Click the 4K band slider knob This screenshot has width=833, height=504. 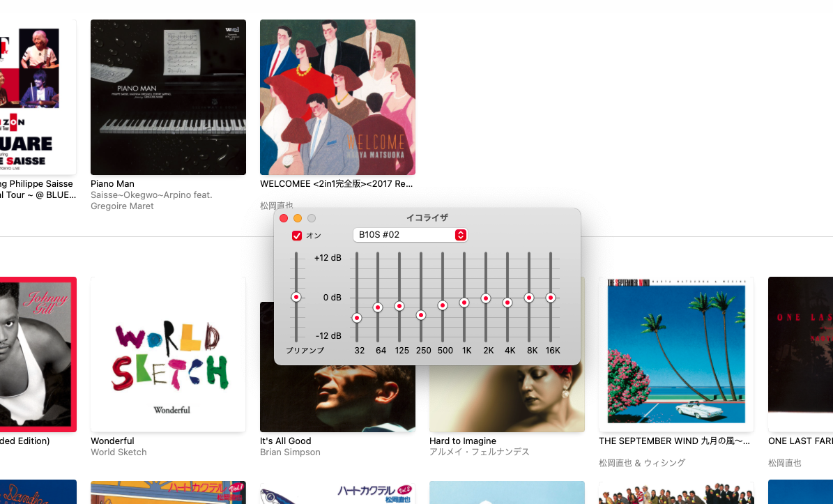(x=507, y=302)
